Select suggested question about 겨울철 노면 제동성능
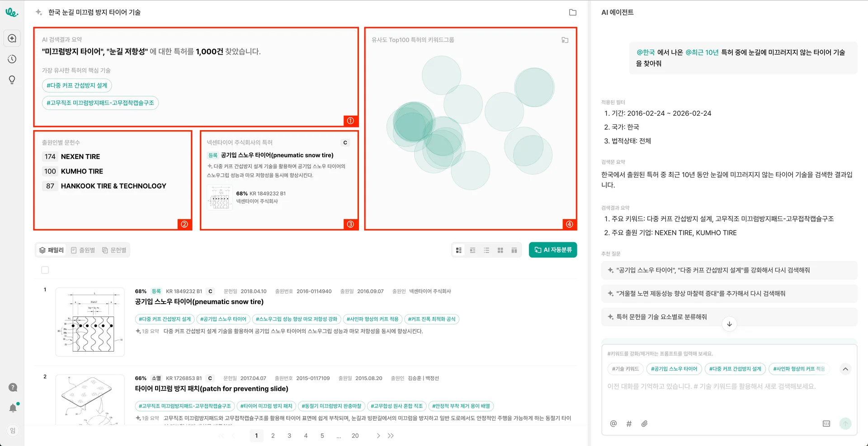This screenshot has height=446, width=868. pos(729,294)
